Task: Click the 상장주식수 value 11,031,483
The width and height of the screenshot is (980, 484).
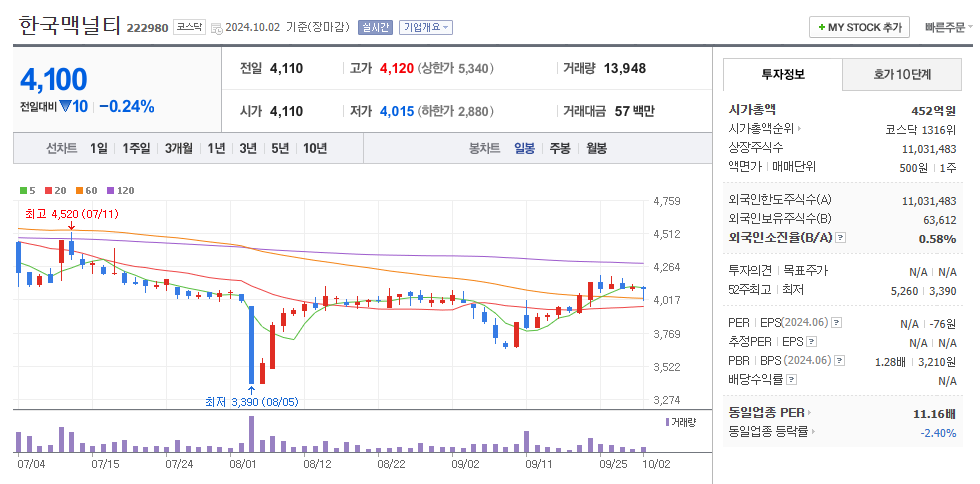Action: (929, 149)
